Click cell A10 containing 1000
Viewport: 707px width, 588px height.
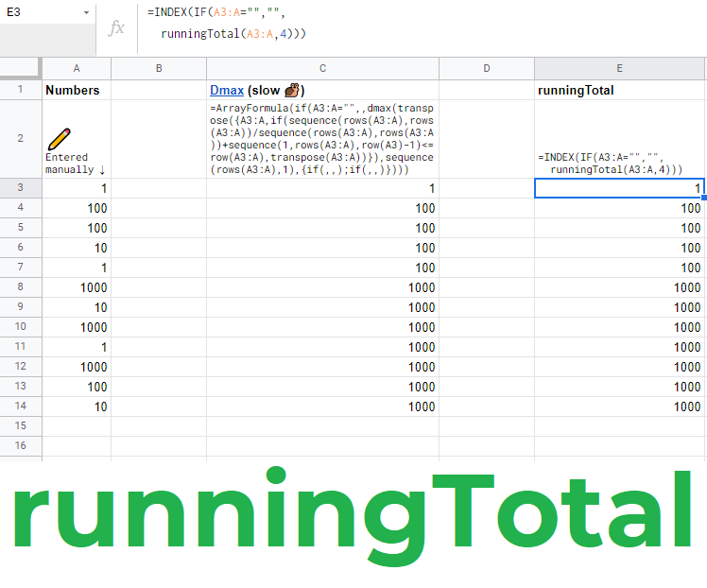(x=77, y=327)
